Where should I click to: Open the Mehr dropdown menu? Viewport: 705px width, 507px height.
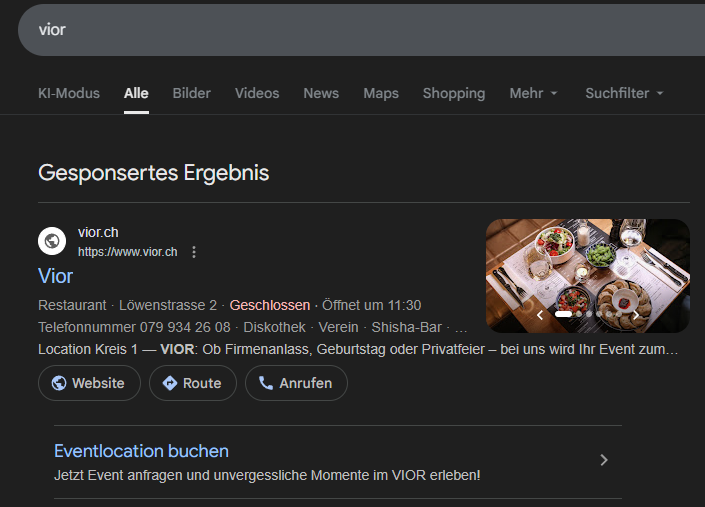pos(533,93)
